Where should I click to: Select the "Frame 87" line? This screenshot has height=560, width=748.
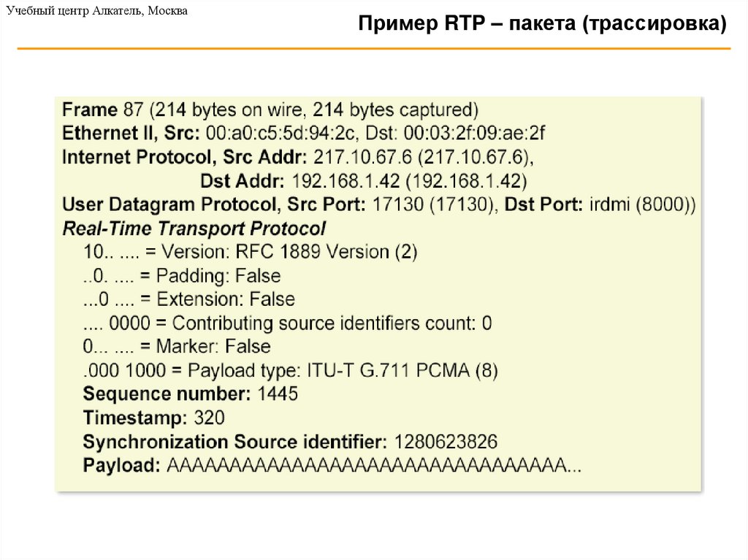pos(270,110)
